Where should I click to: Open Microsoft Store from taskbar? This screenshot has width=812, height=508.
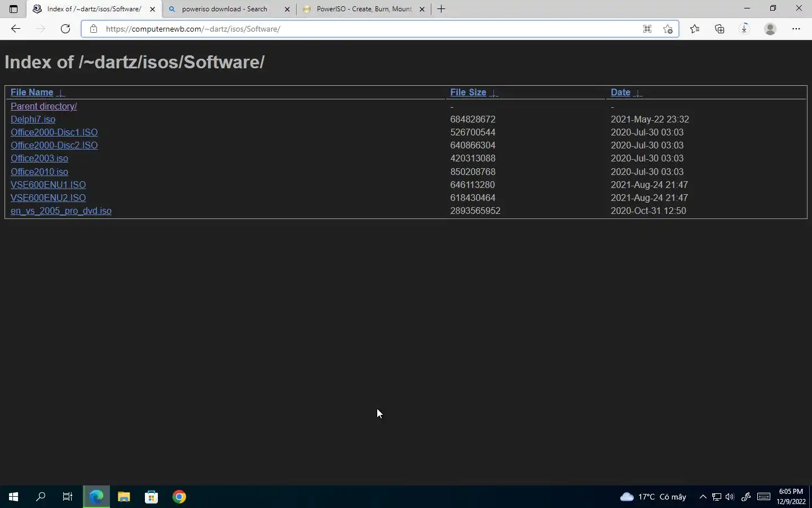(x=151, y=497)
